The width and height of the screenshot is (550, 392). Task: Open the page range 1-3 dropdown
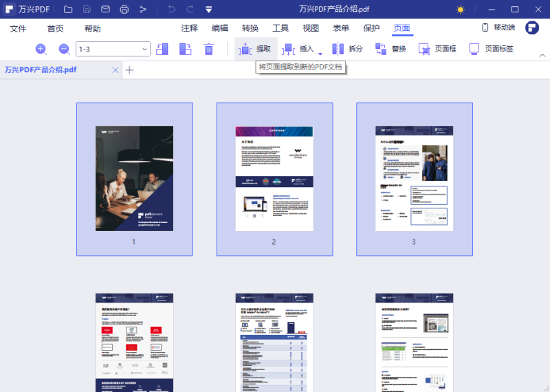[144, 49]
